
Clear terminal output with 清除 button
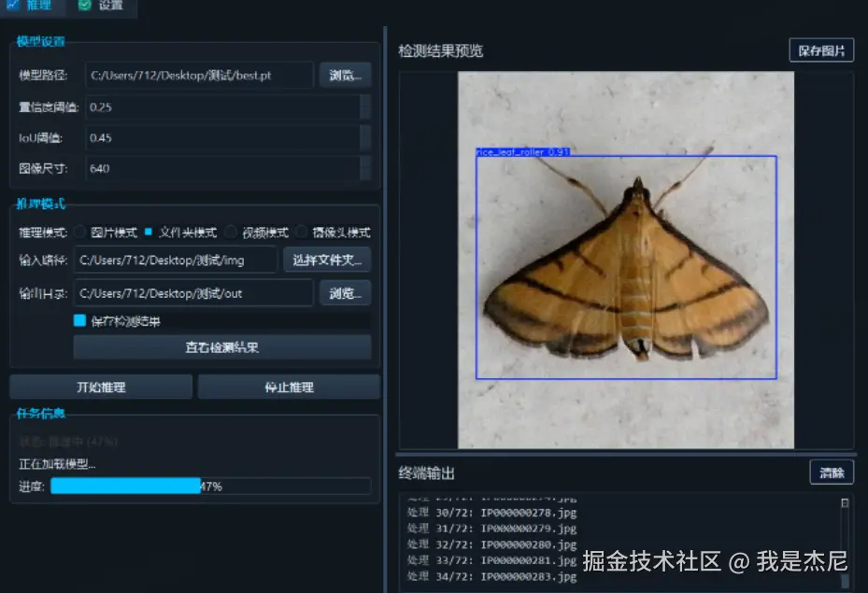[x=832, y=473]
